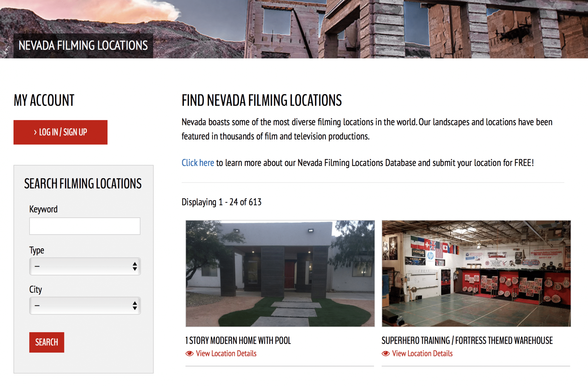588x386 pixels.
Task: Click up-down arrows on the Type select
Action: (x=135, y=267)
